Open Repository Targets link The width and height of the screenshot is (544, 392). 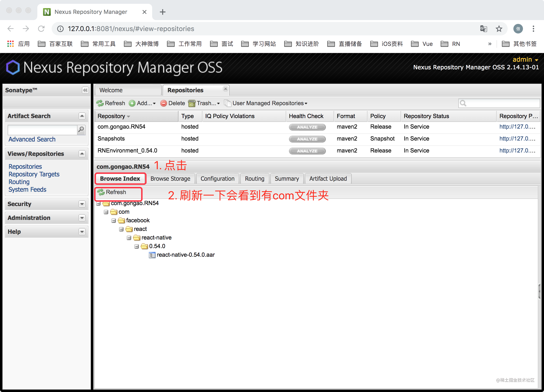34,174
